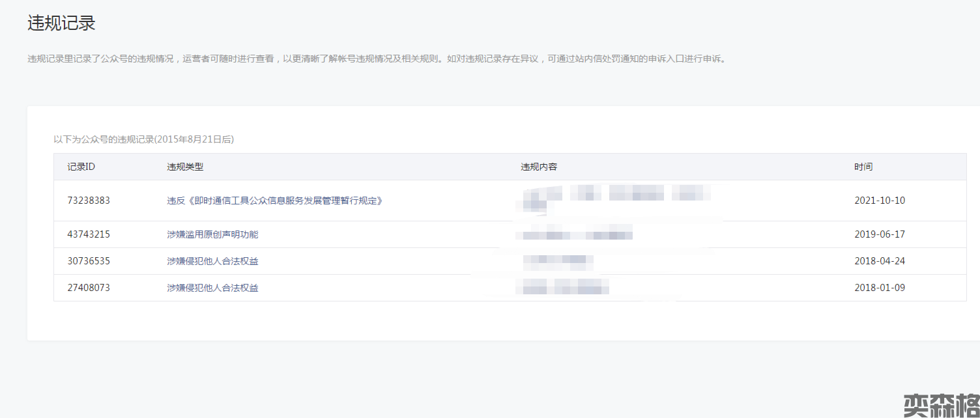Select record ID 27408073
Image resolution: width=980 pixels, height=418 pixels.
tap(89, 288)
